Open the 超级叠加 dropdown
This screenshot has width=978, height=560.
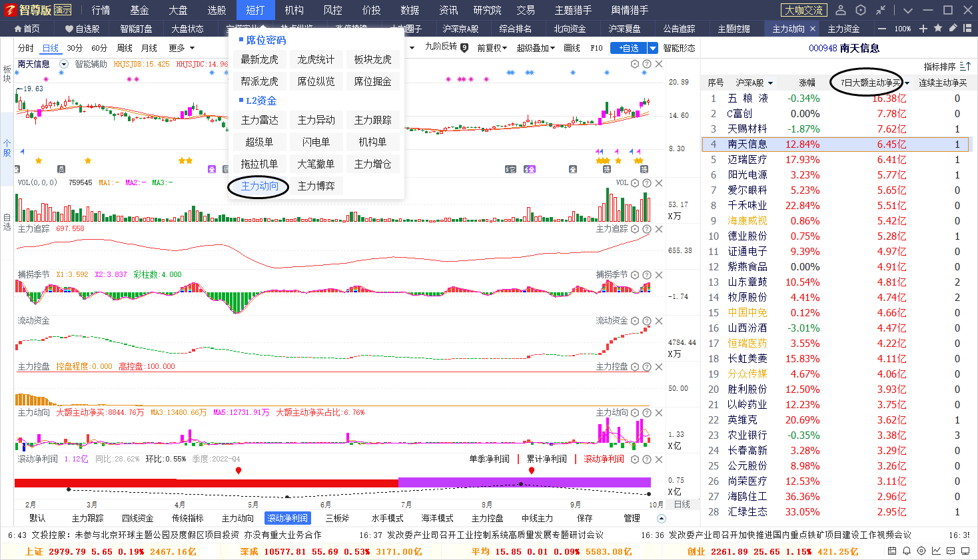click(536, 48)
